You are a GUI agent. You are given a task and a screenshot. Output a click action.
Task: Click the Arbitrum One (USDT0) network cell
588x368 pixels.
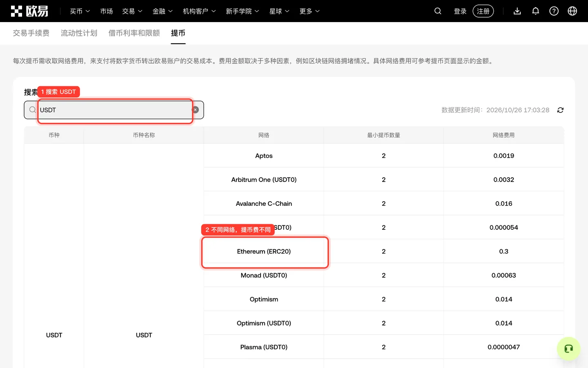[x=264, y=180]
